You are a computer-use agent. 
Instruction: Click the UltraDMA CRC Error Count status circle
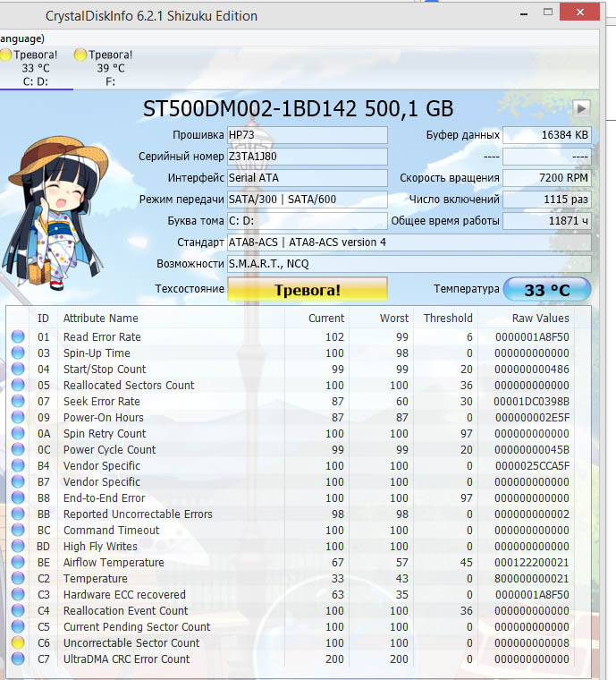pyautogui.click(x=18, y=659)
